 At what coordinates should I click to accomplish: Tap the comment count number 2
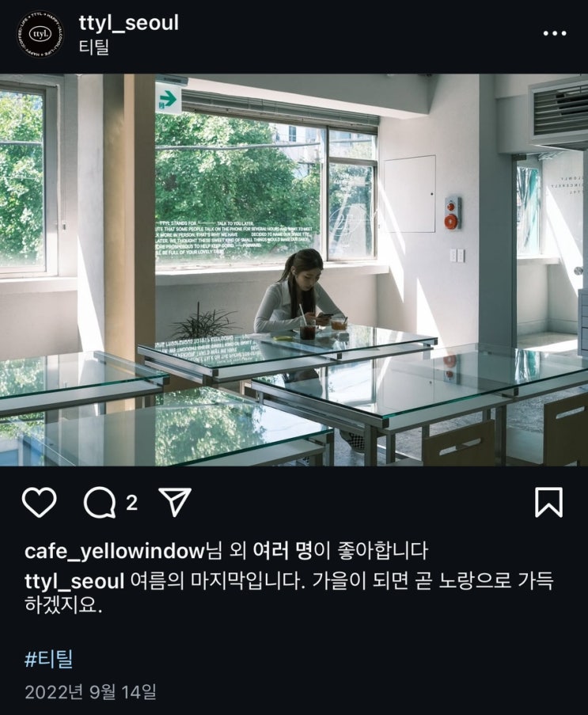click(x=131, y=503)
